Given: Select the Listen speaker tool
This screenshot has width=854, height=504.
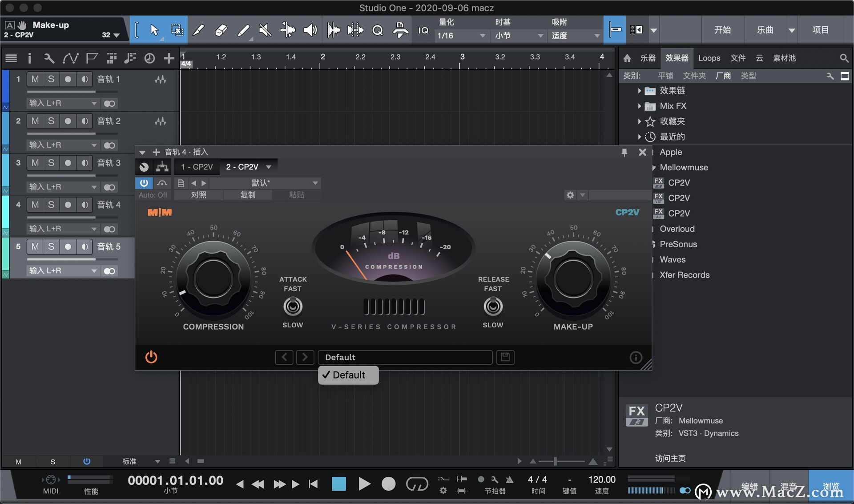Looking at the screenshot, I should (310, 30).
